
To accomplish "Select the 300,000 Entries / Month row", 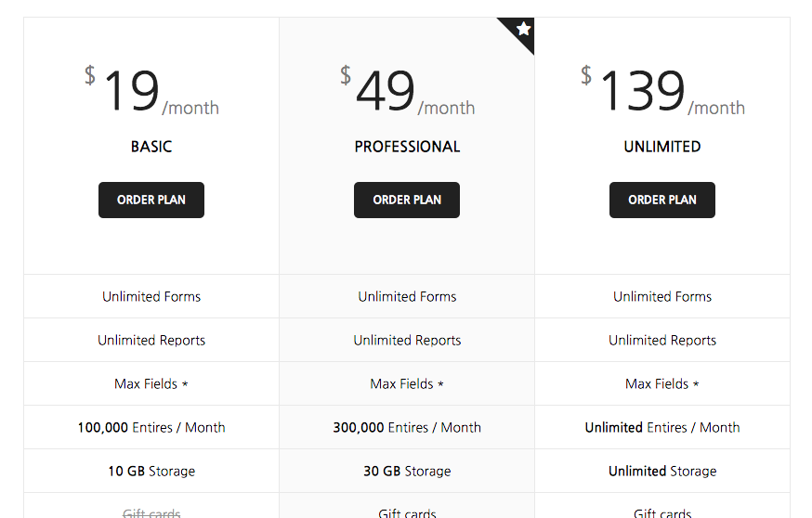I will click(x=407, y=428).
